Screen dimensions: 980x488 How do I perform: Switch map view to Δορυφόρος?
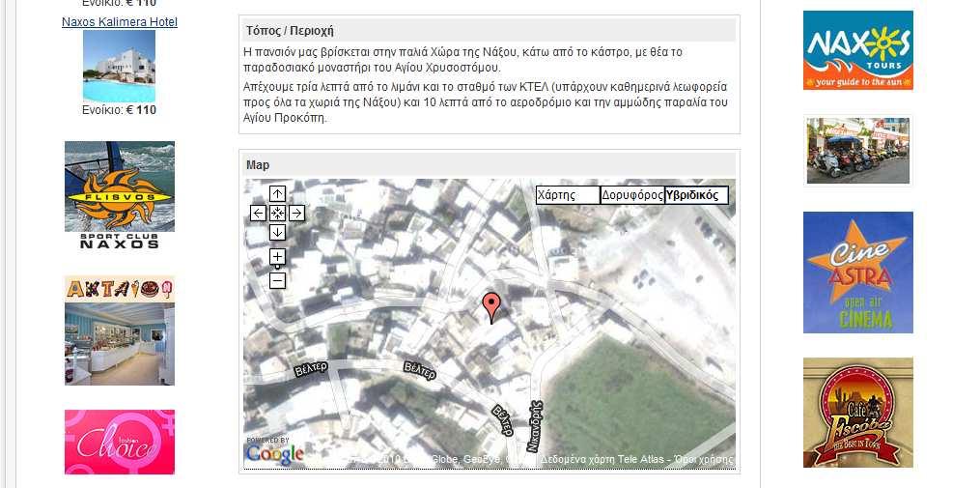pyautogui.click(x=632, y=195)
